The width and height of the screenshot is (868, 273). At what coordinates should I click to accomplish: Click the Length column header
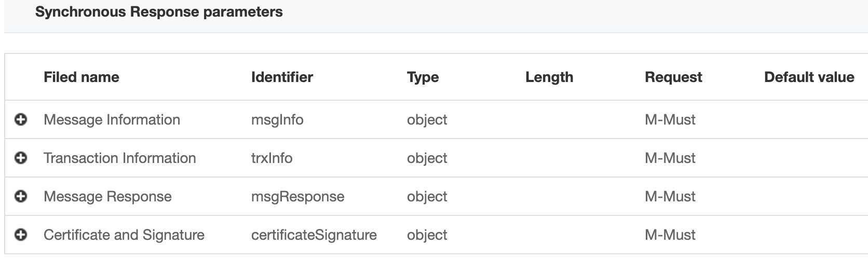click(x=549, y=77)
